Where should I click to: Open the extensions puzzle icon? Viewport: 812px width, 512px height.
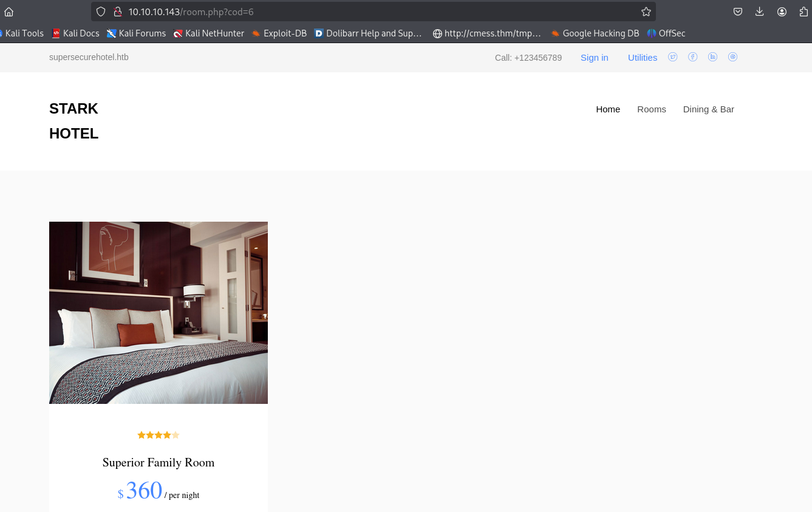[803, 12]
